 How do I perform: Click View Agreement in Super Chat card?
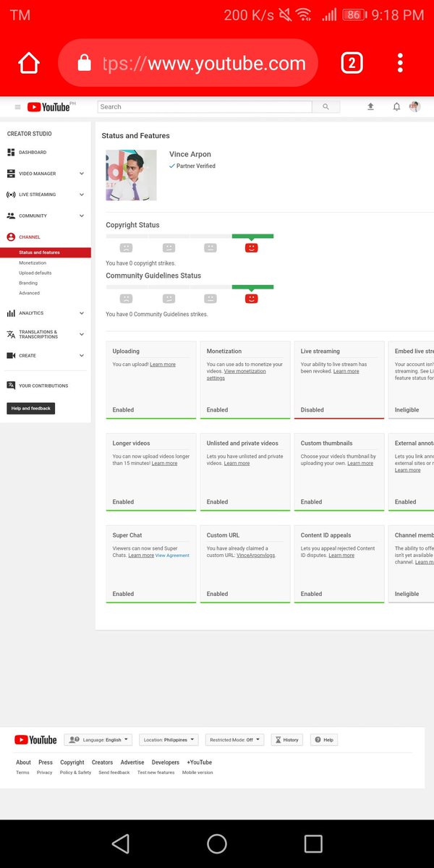pos(172,556)
